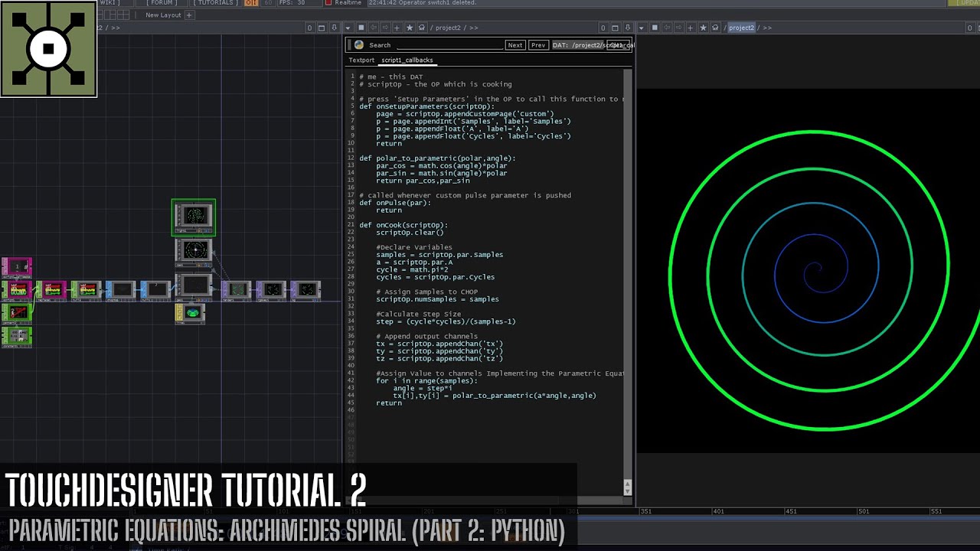Click the UPDATE button at top right
This screenshot has width=980, height=551.
(964, 3)
